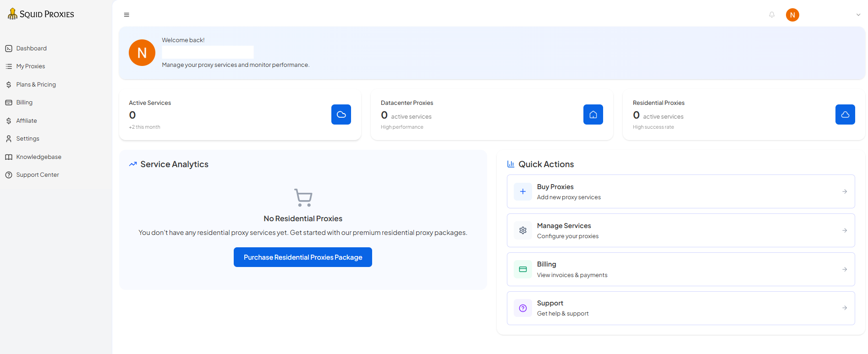Click the Quick Actions chart icon
Screen dimensions: 868x354
pos(511,164)
